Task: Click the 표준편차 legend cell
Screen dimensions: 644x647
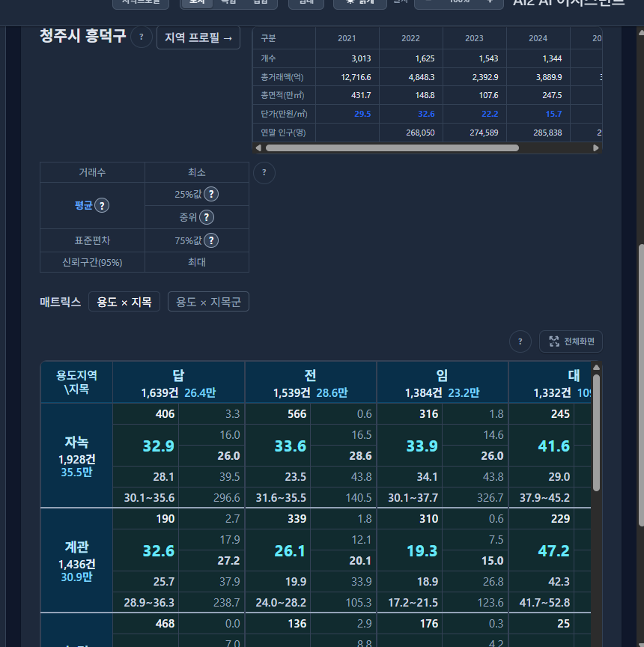Action: [x=92, y=240]
